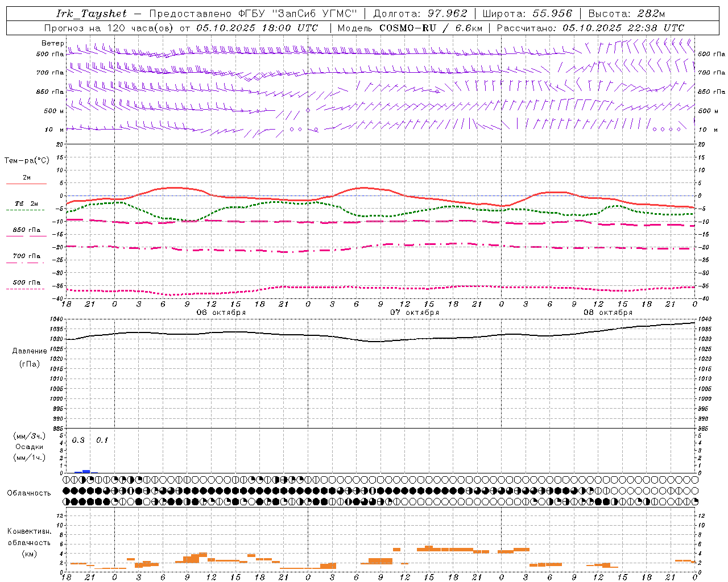
Task: Click the Давление pressure panel label
Action: coord(30,351)
